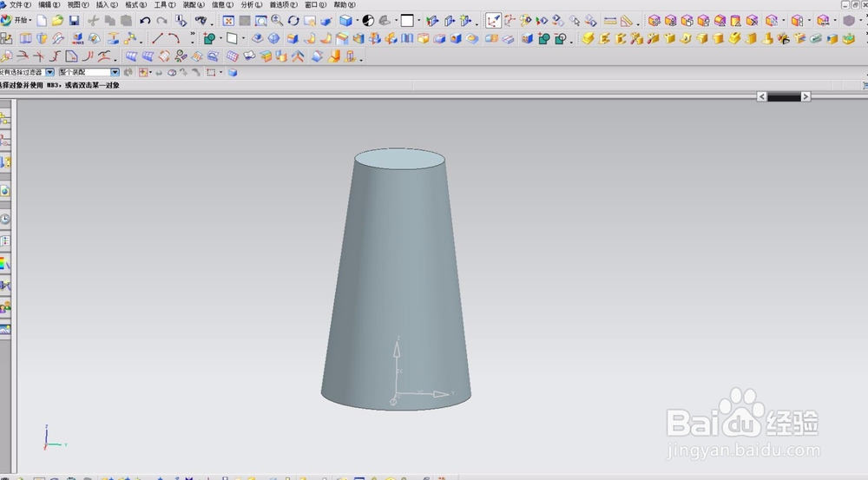Open the 分析 (Analysis) menu

point(252,5)
